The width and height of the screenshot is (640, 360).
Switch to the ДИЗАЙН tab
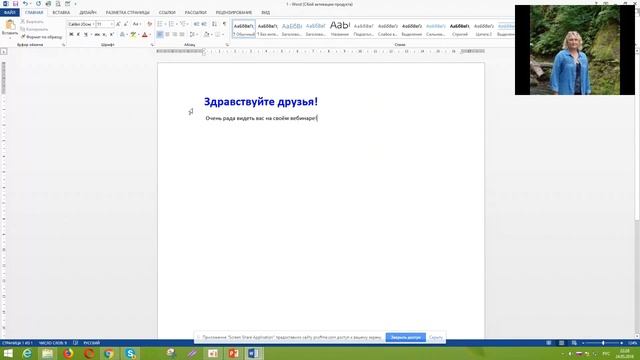[88, 13]
